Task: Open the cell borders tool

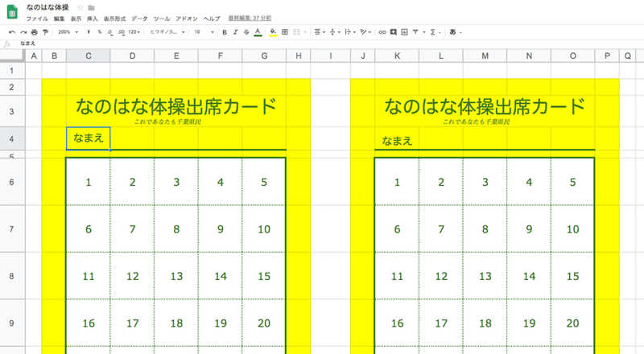Action: [x=285, y=32]
